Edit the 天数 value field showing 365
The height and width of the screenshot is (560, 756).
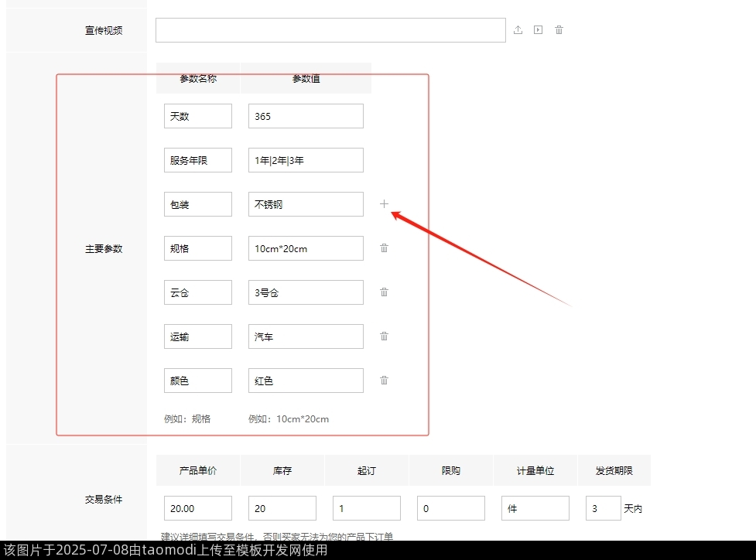pos(305,115)
